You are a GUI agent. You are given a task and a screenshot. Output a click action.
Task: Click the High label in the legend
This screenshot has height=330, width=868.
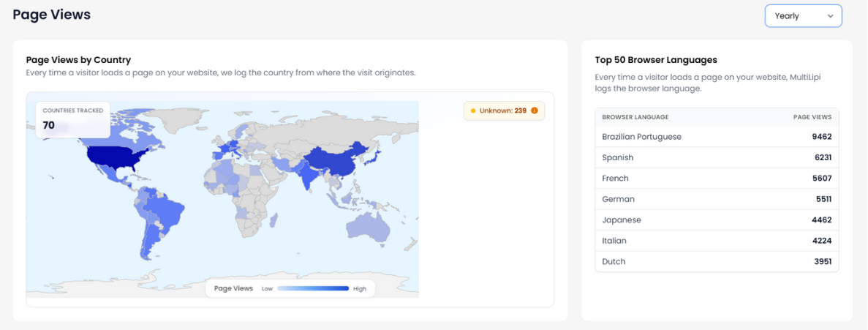tap(360, 289)
